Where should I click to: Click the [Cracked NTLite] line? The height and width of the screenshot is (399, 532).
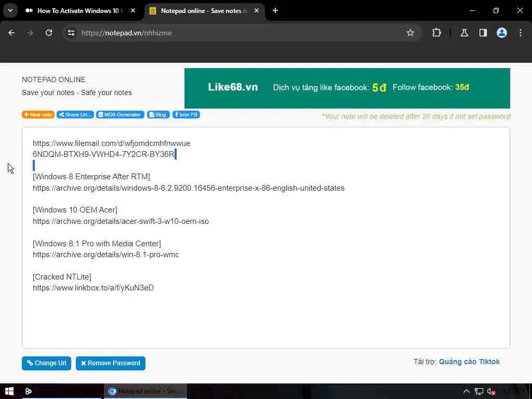(x=62, y=277)
